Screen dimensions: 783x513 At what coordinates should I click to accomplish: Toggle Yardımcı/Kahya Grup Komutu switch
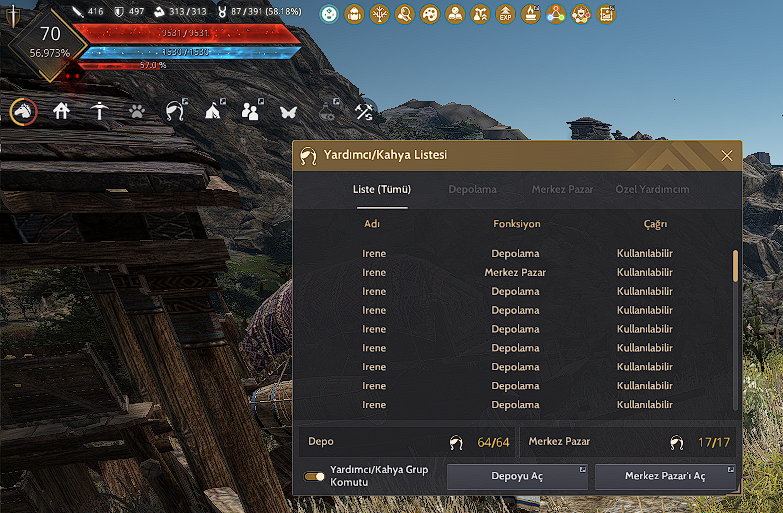pyautogui.click(x=314, y=476)
